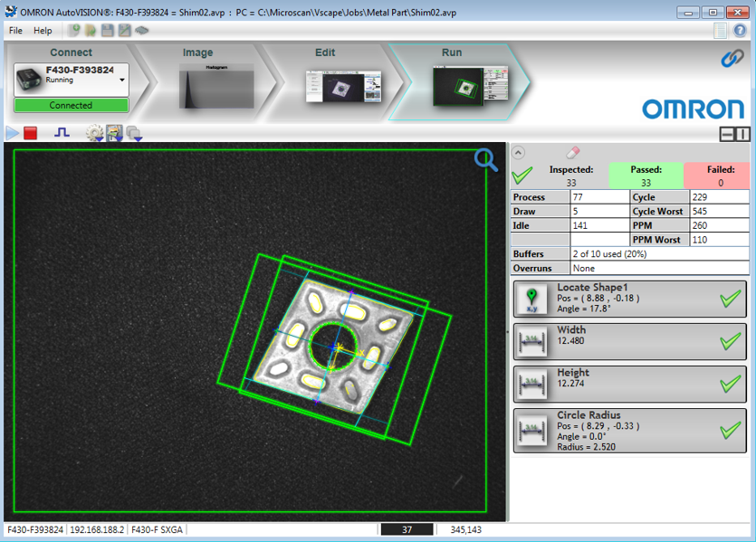The height and width of the screenshot is (542, 756).
Task: Click the flash-to-camera chip icon
Action: [141, 31]
